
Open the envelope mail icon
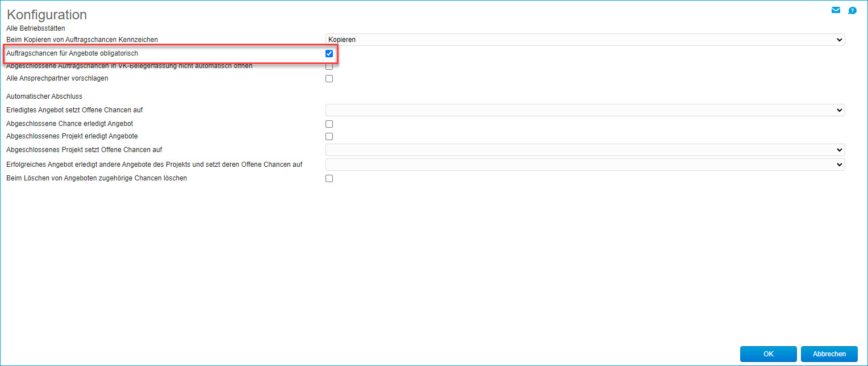pos(836,10)
